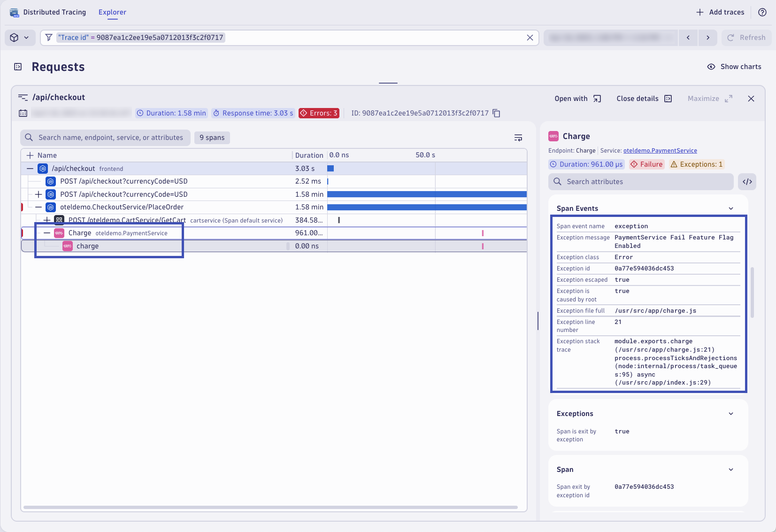Click the pink gRPC icon on Charge row
This screenshot has width=776, height=532.
tap(59, 233)
